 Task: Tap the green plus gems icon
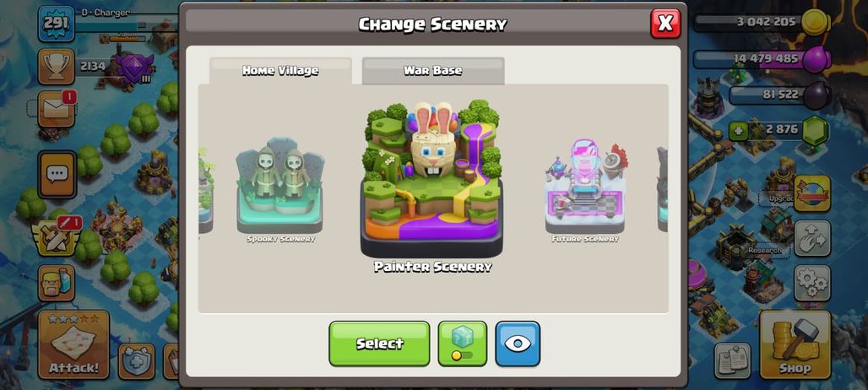tap(738, 131)
